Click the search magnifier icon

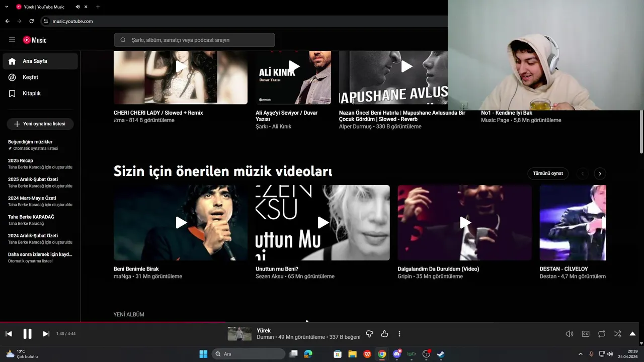[x=123, y=40]
